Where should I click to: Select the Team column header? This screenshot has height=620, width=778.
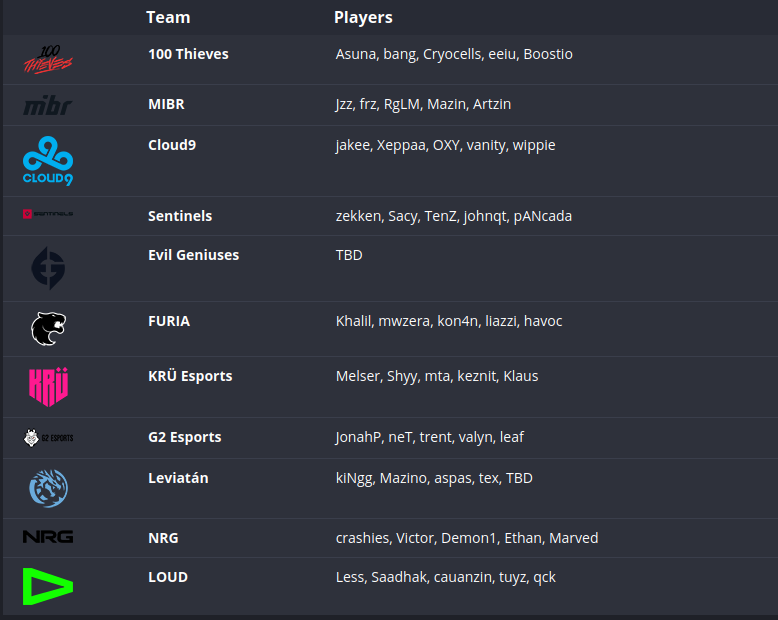168,17
